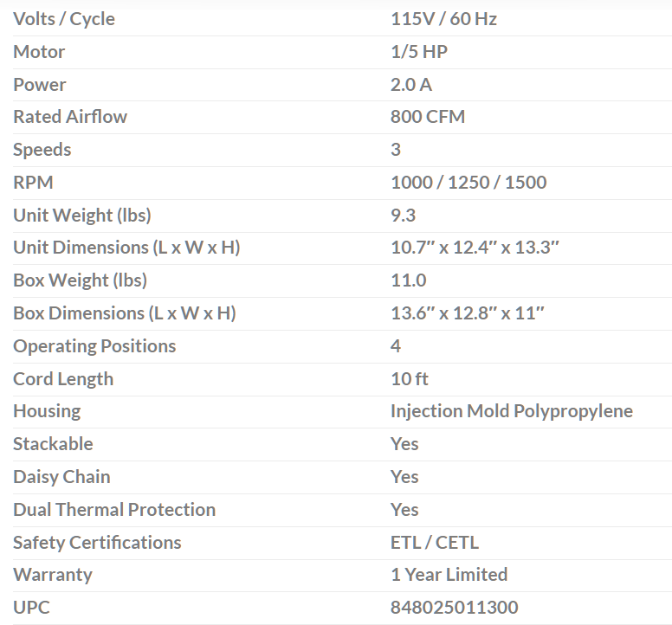Click the 1 Year Limited warranty value

pyautogui.click(x=449, y=575)
